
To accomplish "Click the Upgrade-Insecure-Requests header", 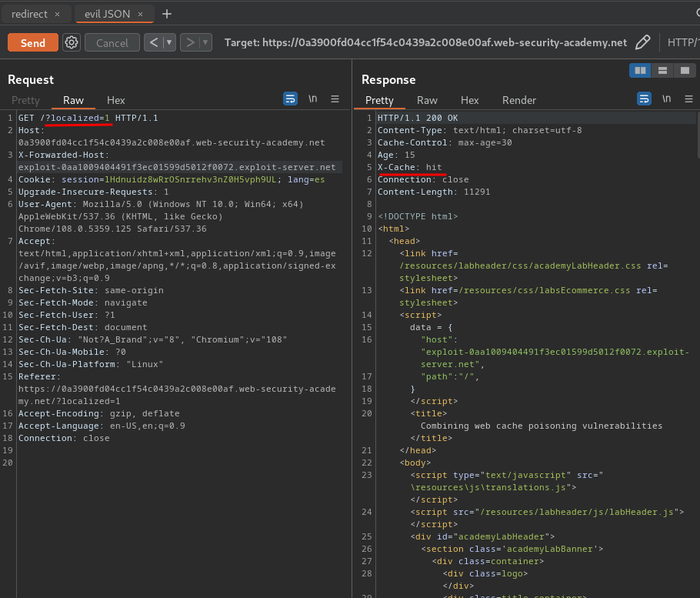I will pos(93,192).
